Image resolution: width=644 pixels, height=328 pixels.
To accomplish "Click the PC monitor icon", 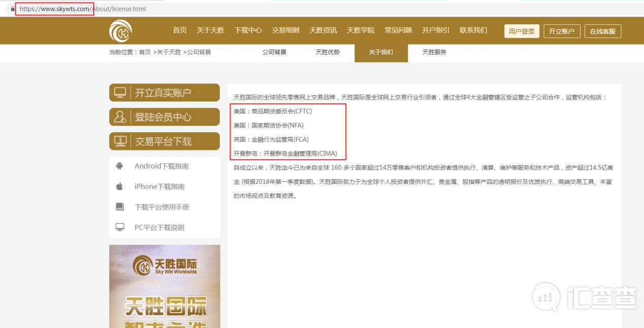I will click(x=120, y=227).
